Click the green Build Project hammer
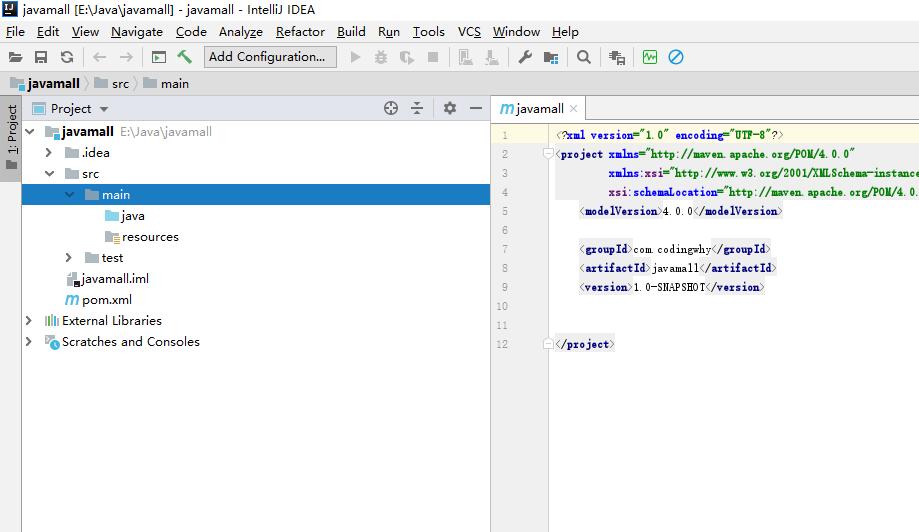 click(185, 57)
